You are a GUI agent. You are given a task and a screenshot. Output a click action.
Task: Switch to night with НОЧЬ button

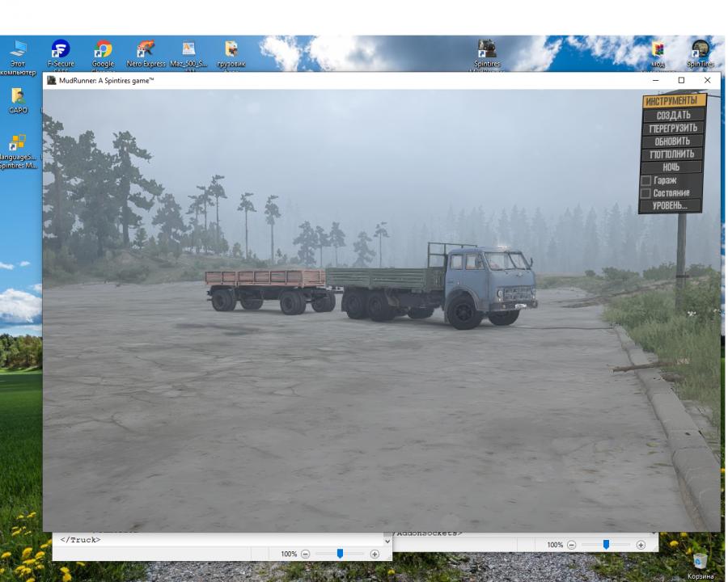(671, 167)
